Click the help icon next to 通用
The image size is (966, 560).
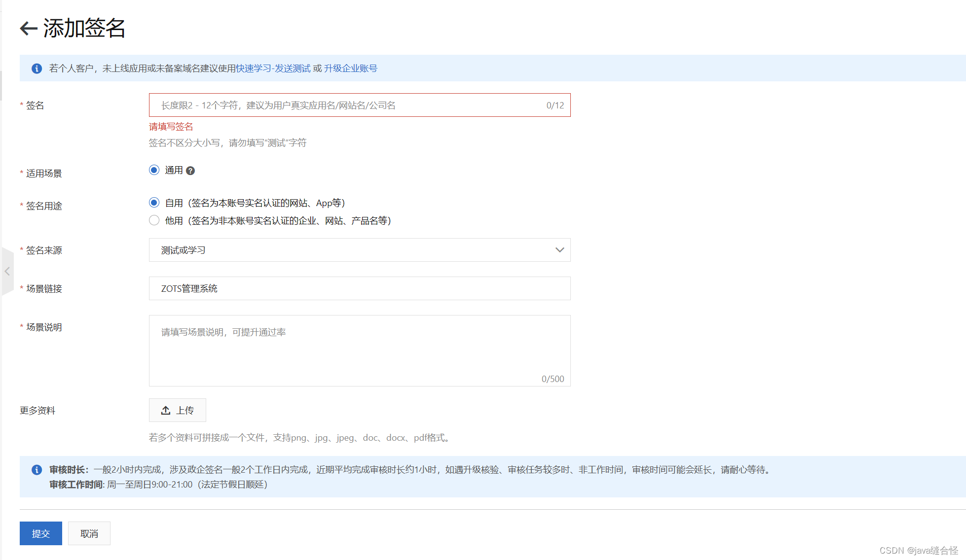click(x=190, y=171)
